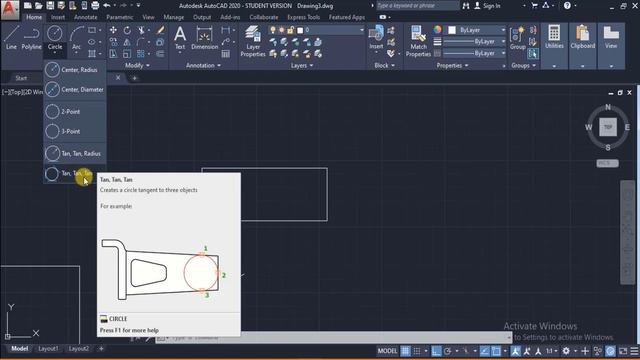Switch to the Layout1 tab
This screenshot has width=640, height=360.
pyautogui.click(x=48, y=349)
